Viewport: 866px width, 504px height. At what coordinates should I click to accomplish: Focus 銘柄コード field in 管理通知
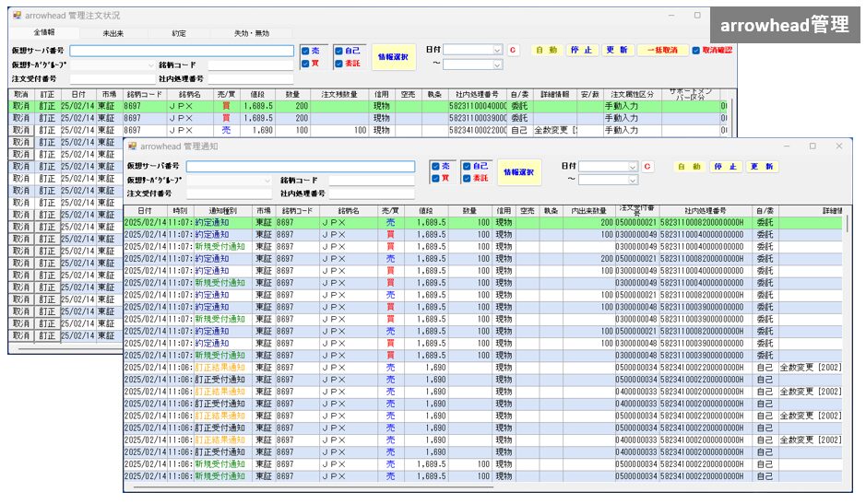point(372,181)
